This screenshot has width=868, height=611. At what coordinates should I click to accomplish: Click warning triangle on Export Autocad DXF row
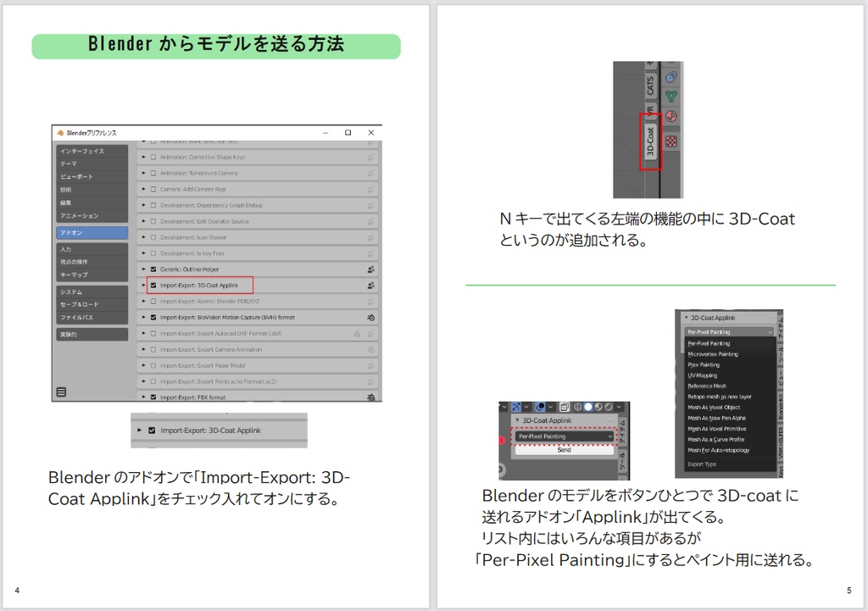coord(357,334)
